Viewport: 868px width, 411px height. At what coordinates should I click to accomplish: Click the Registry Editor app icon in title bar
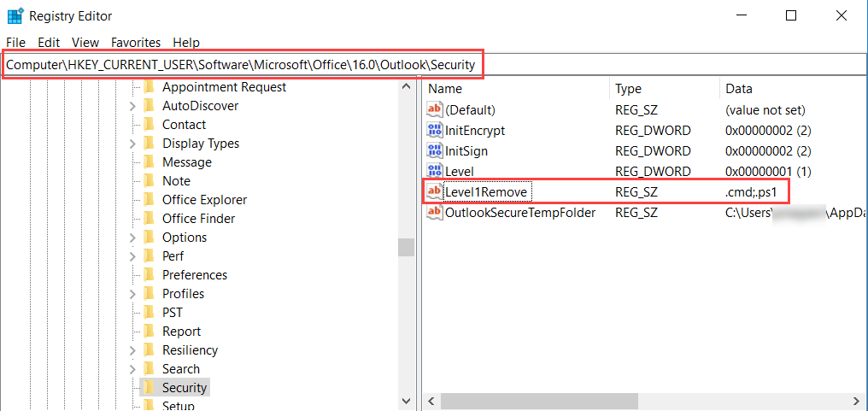pyautogui.click(x=15, y=15)
